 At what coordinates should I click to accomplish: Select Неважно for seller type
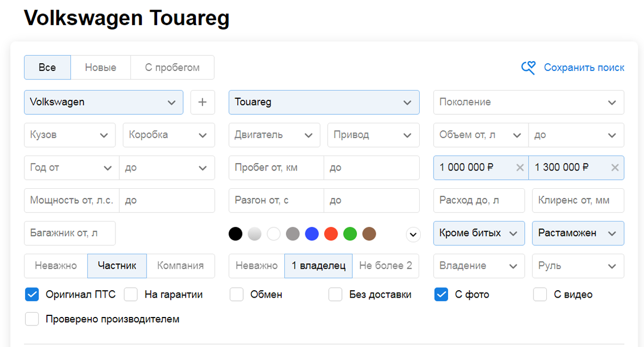pos(56,265)
